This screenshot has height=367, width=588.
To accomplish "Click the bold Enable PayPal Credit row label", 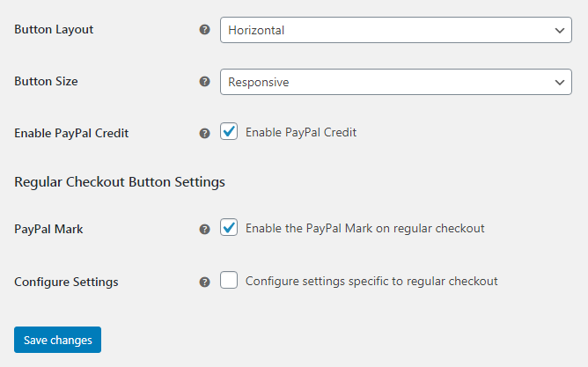I will 71,133.
